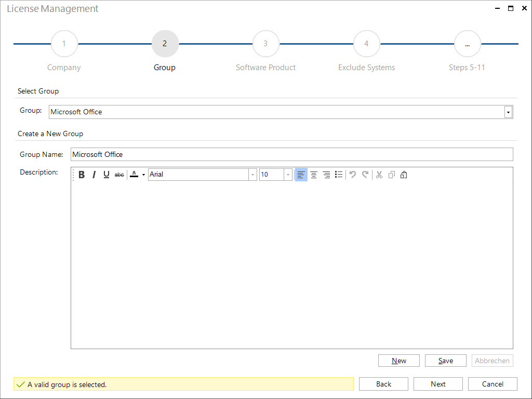
Task: Center align description text
Action: click(x=314, y=175)
